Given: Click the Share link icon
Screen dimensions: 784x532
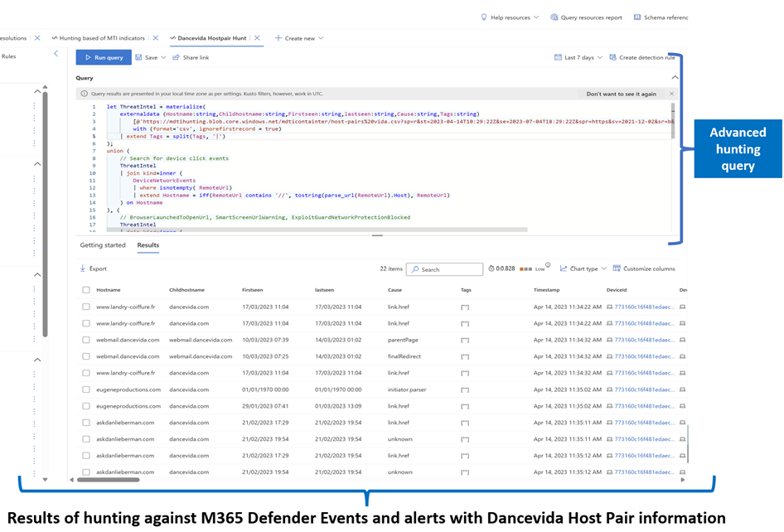Looking at the screenshot, I should [x=176, y=57].
